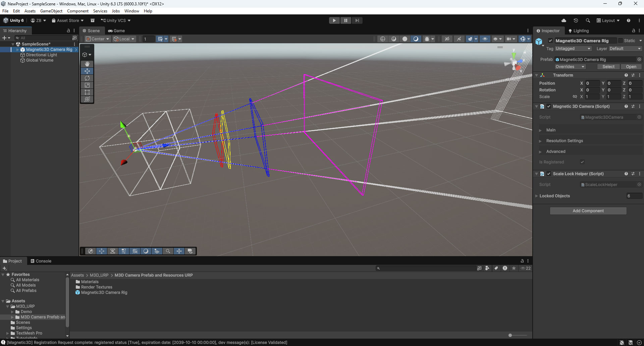The height and width of the screenshot is (346, 644).
Task: Open the search icon next to Layout
Action: point(588,20)
